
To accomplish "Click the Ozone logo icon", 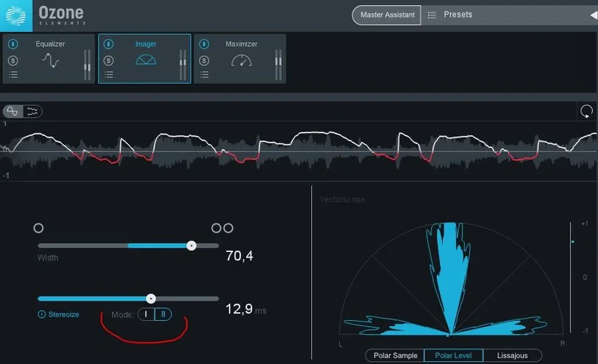I will click(15, 15).
